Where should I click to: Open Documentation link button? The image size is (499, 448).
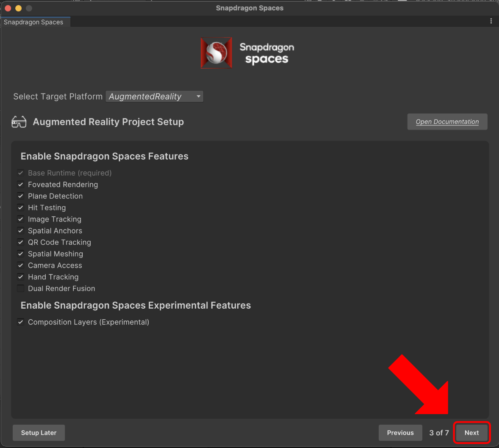click(447, 122)
